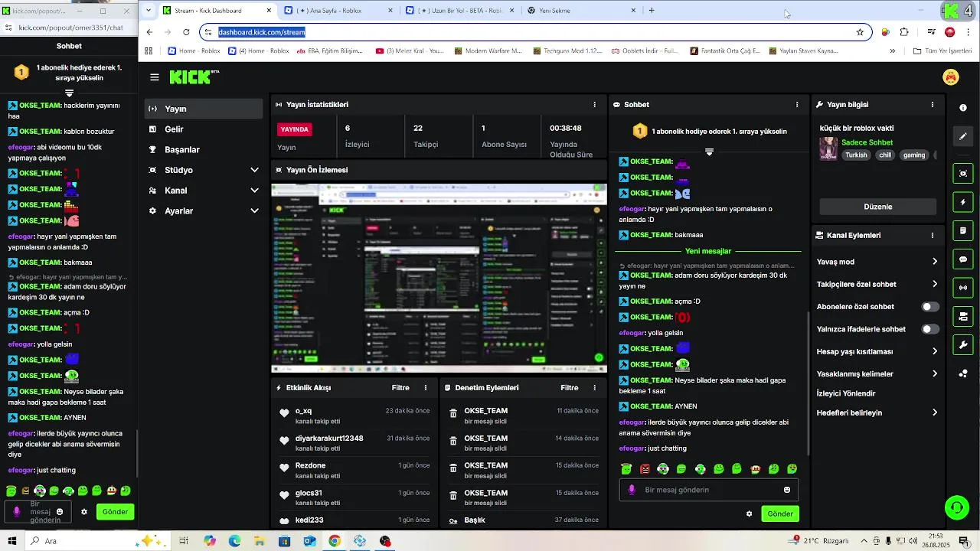Open three-dot menu of Denetim Eylemleri panel
This screenshot has height=551, width=980.
(x=594, y=388)
